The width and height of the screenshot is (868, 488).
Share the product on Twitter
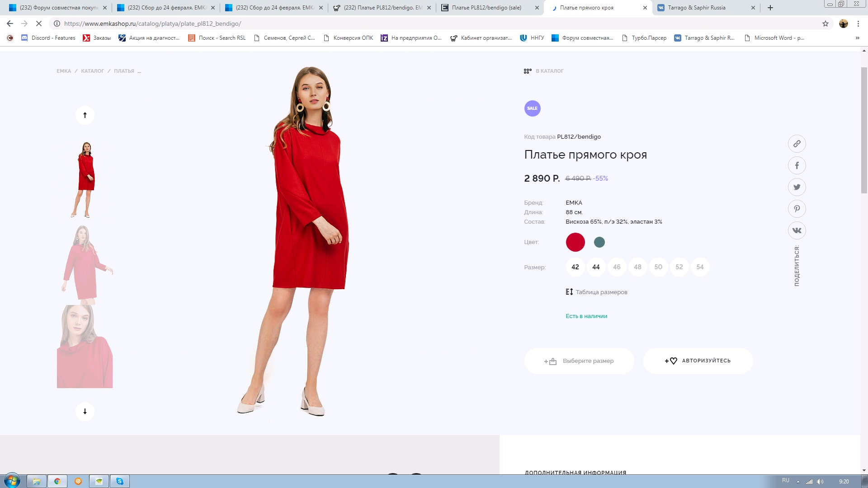(x=797, y=187)
